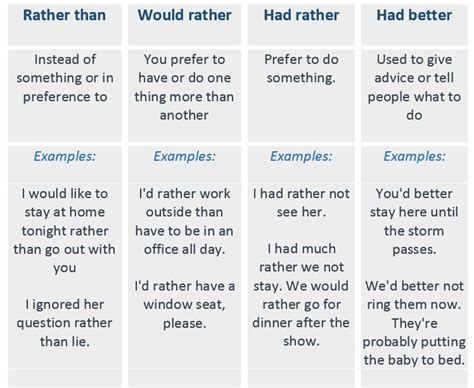Click 'Examples:' label under Had rather
Image resolution: width=474 pixels, height=388 pixels.
(x=301, y=156)
